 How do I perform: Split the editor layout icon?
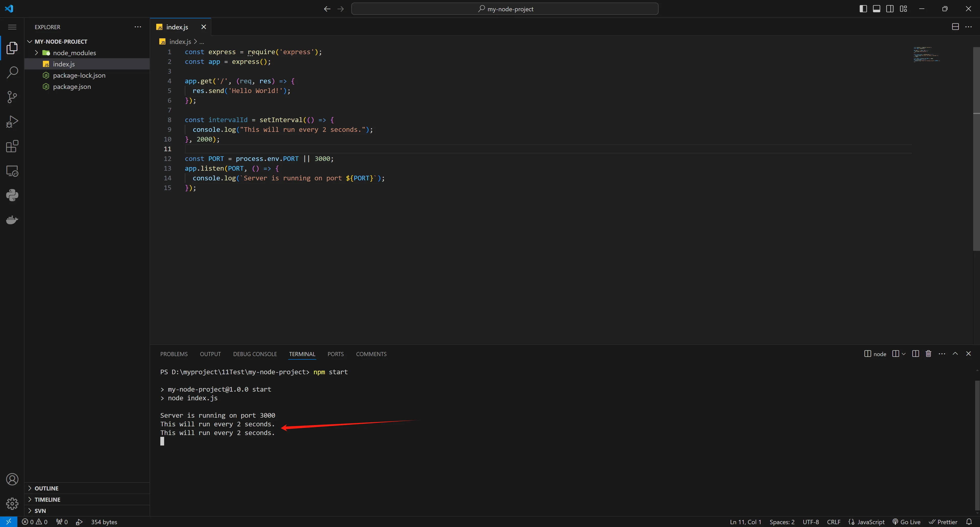coord(955,27)
